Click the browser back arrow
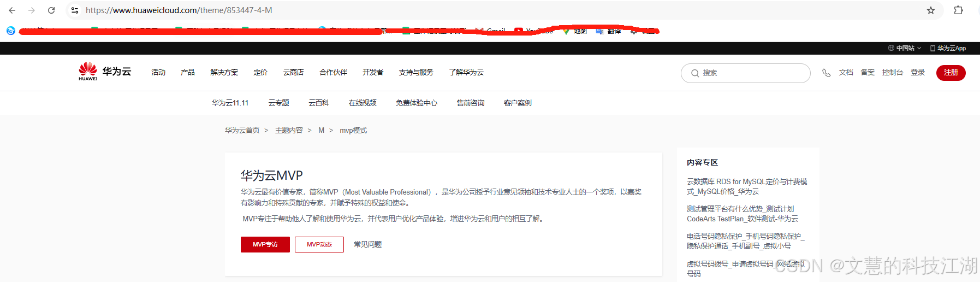The width and height of the screenshot is (980, 282). click(x=12, y=10)
